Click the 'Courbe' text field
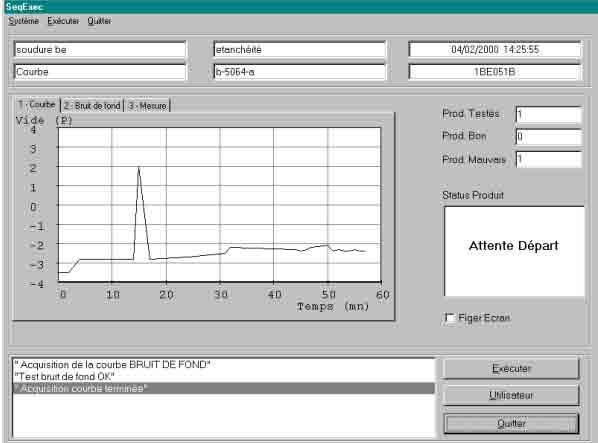 click(100, 72)
